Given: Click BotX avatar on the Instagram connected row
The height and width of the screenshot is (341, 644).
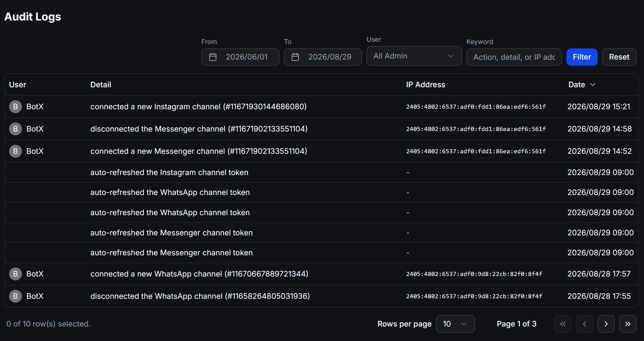Looking at the screenshot, I should (16, 107).
